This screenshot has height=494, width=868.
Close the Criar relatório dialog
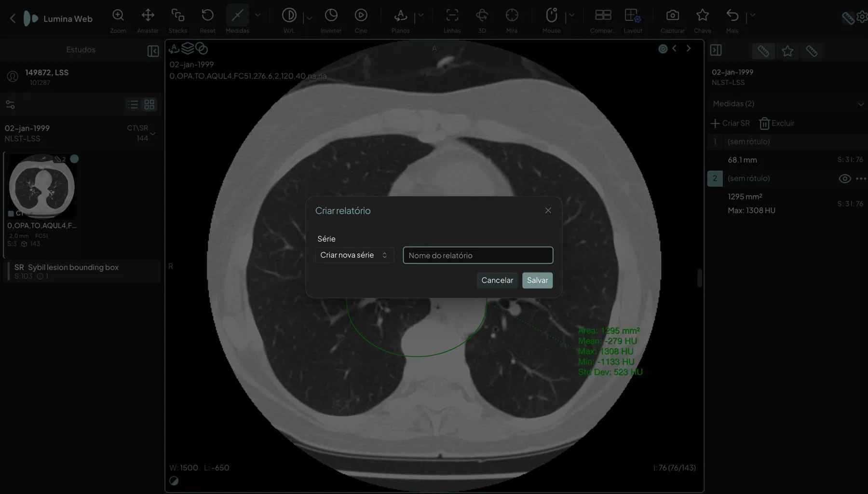click(548, 210)
